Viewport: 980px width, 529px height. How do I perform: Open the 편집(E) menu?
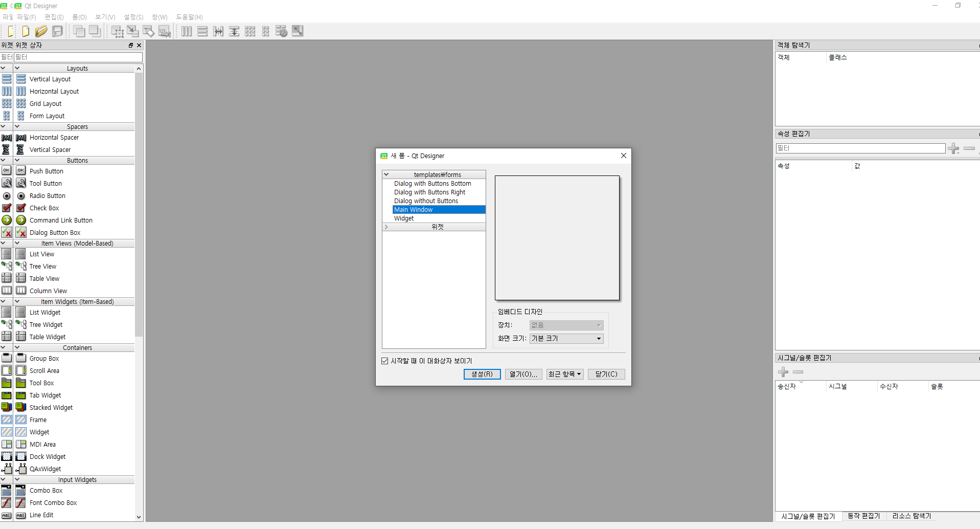click(54, 17)
